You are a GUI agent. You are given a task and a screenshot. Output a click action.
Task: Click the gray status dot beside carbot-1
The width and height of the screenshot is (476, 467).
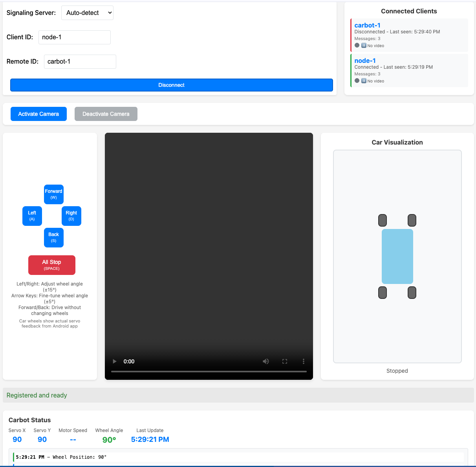(x=357, y=45)
